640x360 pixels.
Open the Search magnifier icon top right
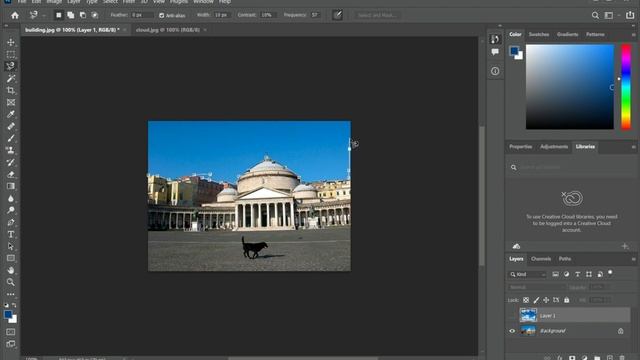[x=595, y=16]
